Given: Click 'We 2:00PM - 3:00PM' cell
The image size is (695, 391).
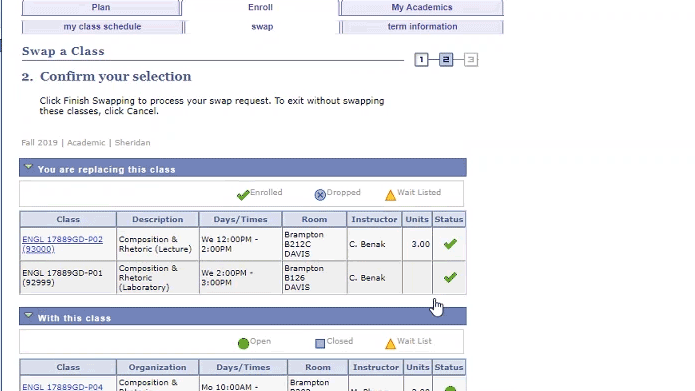Looking at the screenshot, I should 240,278.
